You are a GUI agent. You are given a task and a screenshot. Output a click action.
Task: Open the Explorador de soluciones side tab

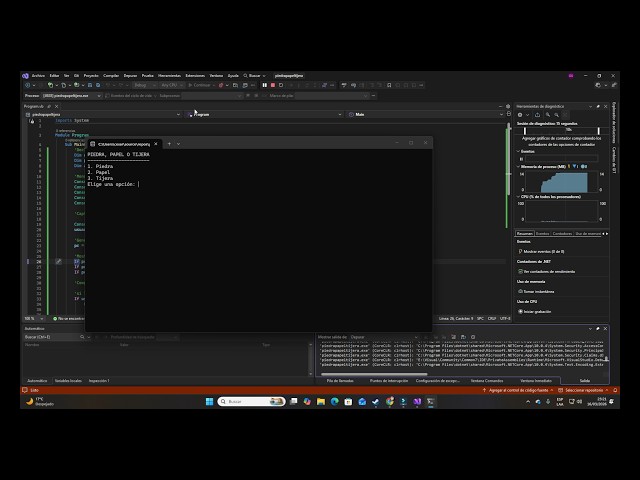tap(613, 122)
